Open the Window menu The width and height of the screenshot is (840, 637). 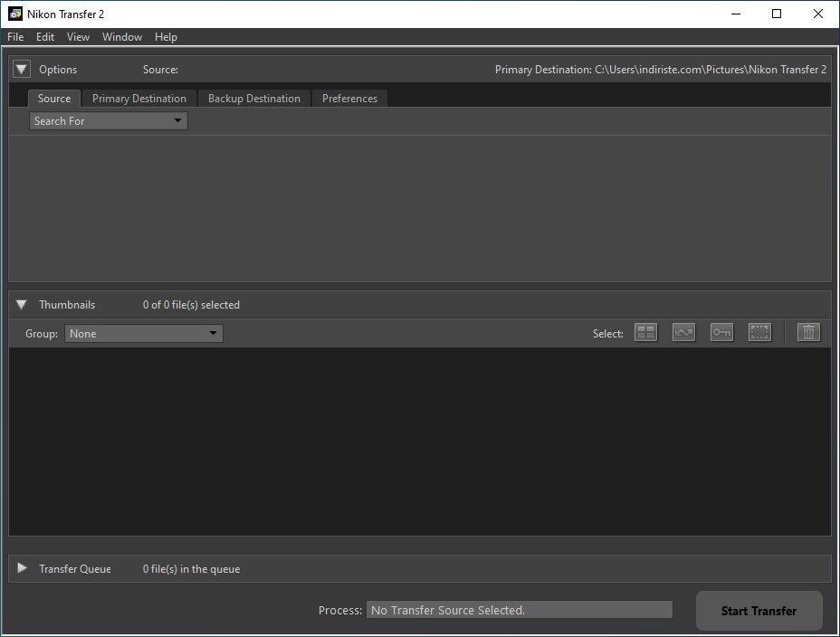122,37
